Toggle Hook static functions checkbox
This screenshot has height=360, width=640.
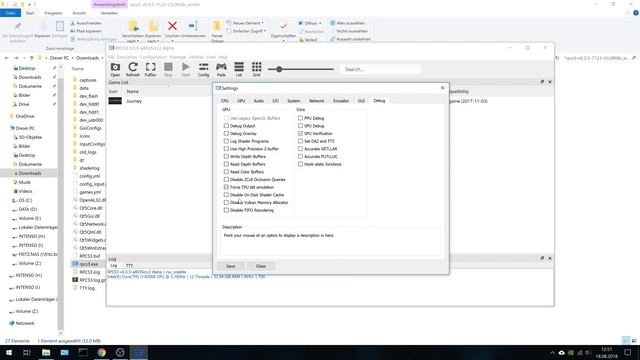[300, 164]
